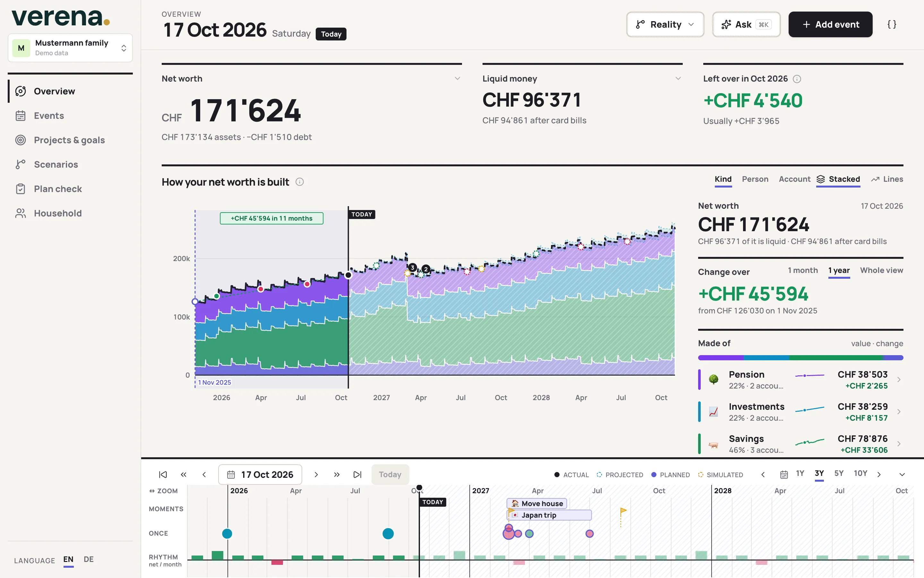Jump to timeline end with skip-forward icon
Image resolution: width=924 pixels, height=578 pixels.
357,474
